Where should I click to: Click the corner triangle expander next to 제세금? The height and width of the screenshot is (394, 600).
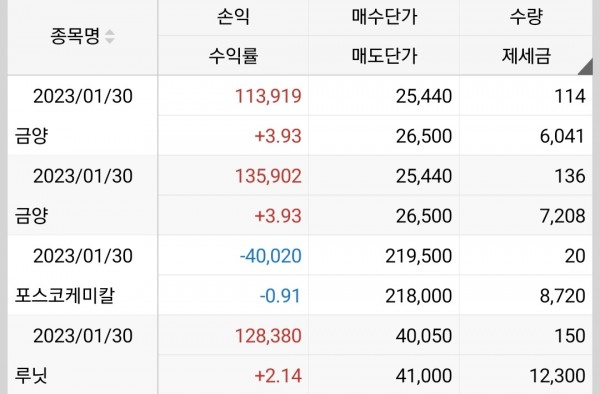(585, 67)
